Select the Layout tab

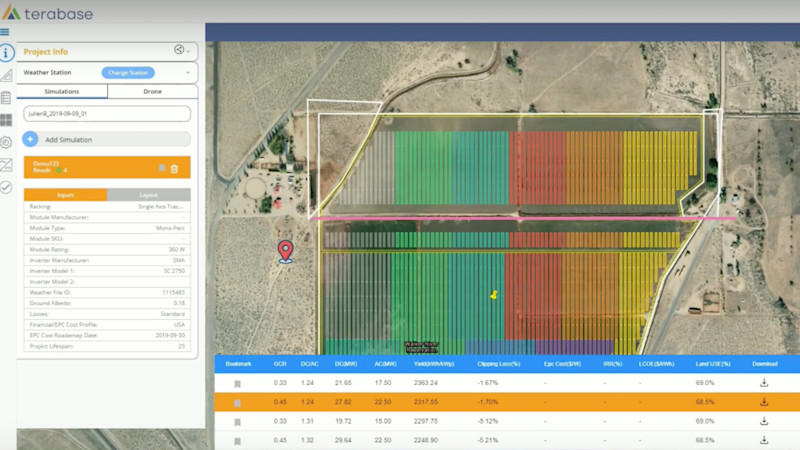point(148,195)
